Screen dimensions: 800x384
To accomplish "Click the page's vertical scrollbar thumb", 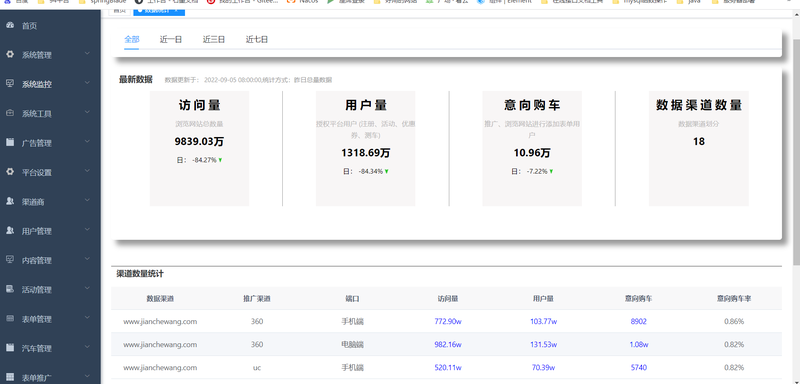I will pyautogui.click(x=796, y=151).
